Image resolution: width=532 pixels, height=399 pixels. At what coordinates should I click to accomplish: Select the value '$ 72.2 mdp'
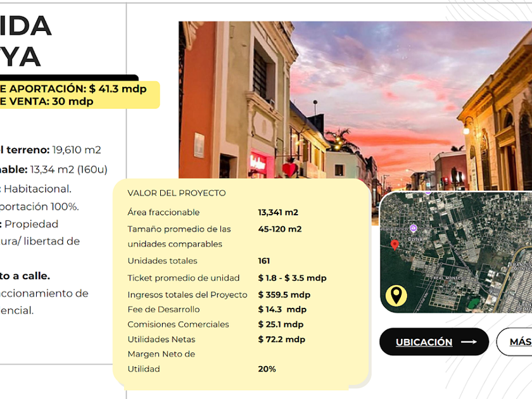[x=282, y=339]
